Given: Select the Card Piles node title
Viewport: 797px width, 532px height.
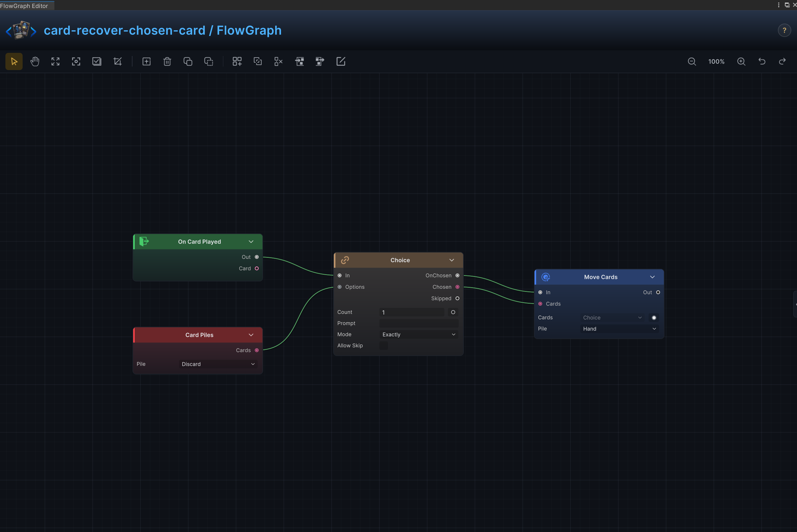Looking at the screenshot, I should [x=199, y=335].
